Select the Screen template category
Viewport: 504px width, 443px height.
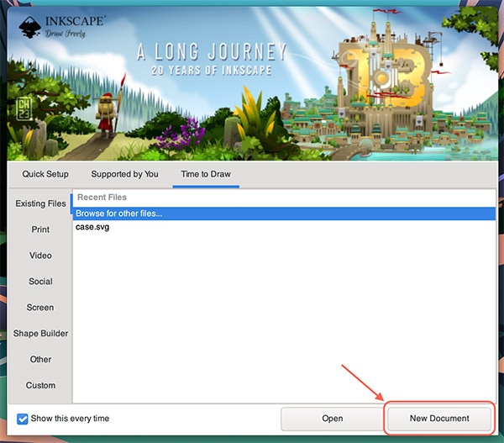[40, 308]
